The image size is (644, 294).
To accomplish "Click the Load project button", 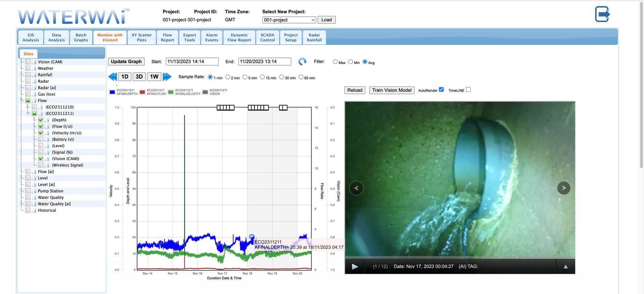I will tap(326, 20).
